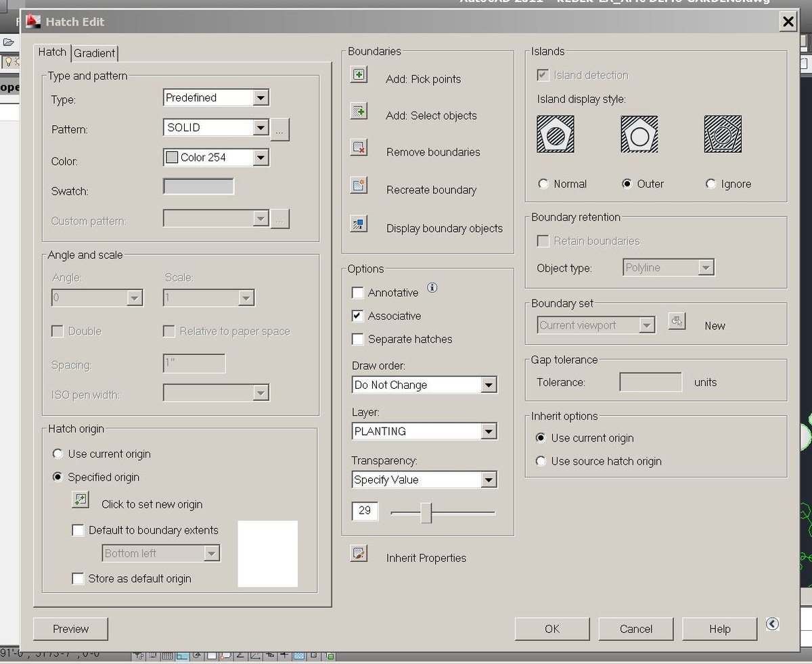
Task: Switch to the Gradient tab
Action: tap(94, 53)
